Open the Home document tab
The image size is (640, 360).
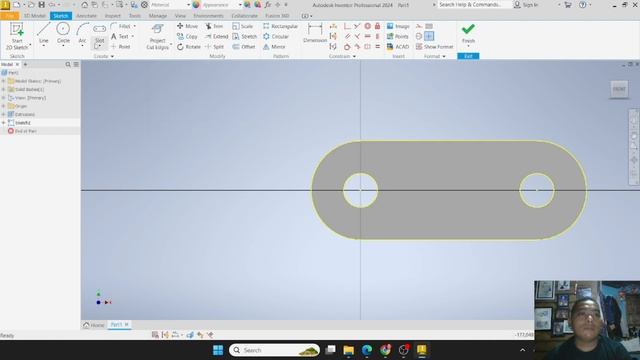click(94, 325)
